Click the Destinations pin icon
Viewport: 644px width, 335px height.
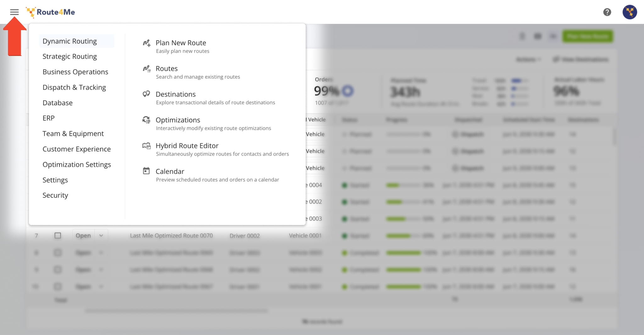pos(146,94)
